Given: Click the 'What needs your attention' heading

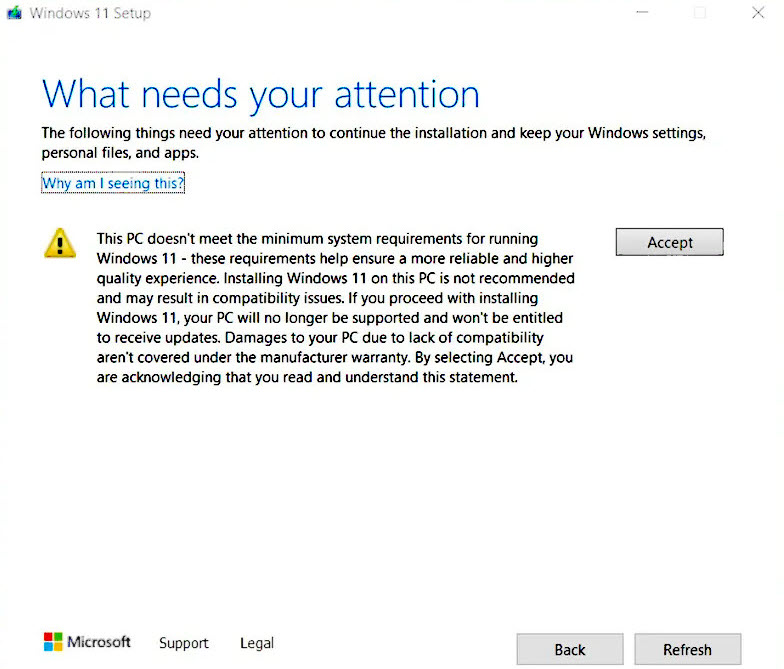Looking at the screenshot, I should click(260, 94).
